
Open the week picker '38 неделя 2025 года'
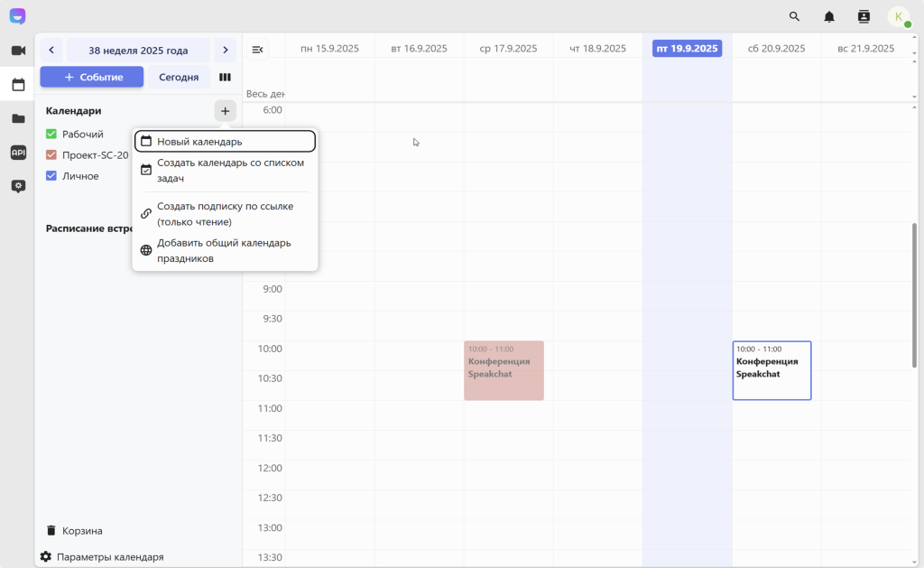(138, 51)
